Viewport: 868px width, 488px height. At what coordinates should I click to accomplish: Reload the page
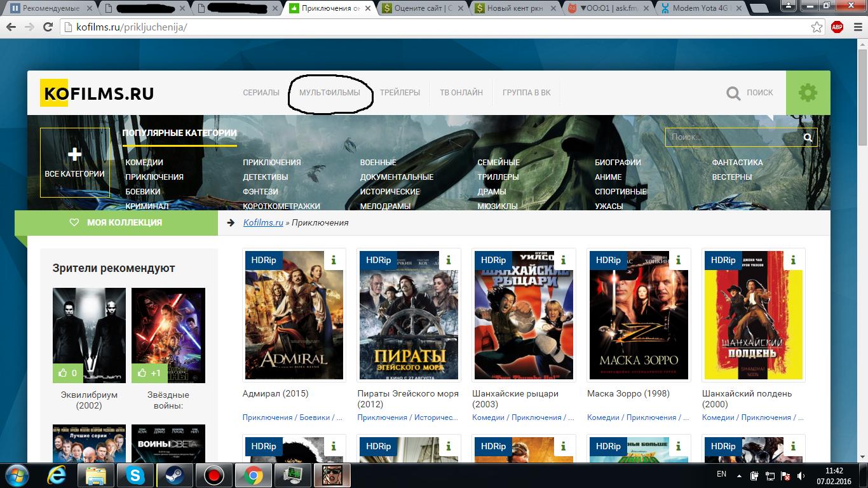[48, 27]
